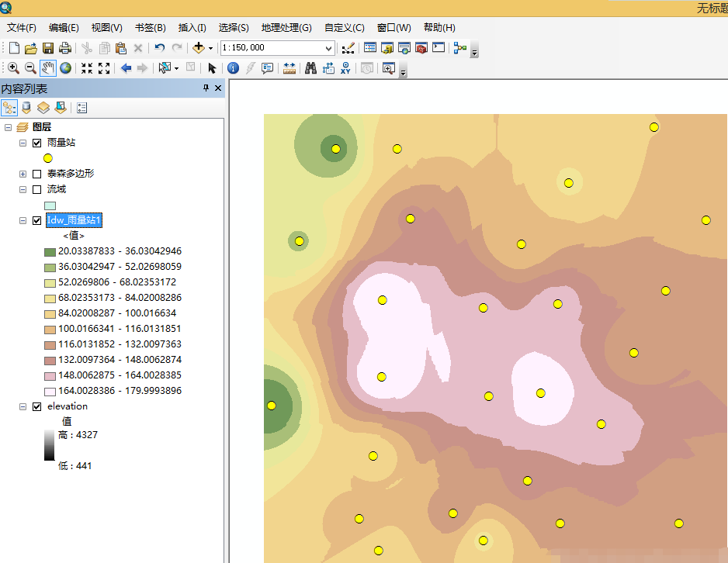Select the Zoom In tool
The image size is (728, 563).
coord(13,68)
